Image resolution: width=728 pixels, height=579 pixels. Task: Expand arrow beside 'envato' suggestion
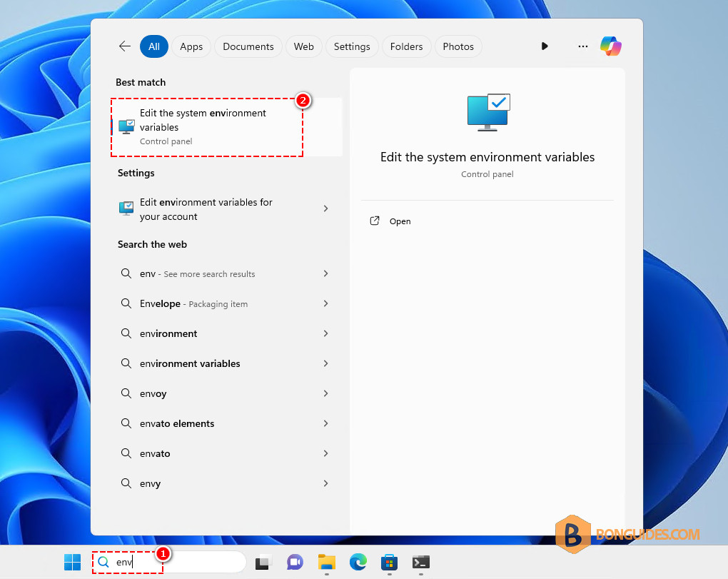click(x=326, y=453)
